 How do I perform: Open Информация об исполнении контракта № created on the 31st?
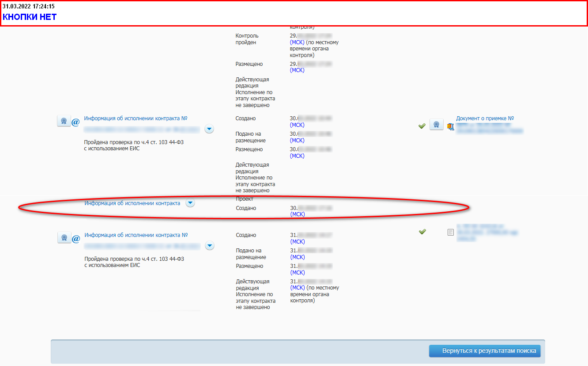136,235
